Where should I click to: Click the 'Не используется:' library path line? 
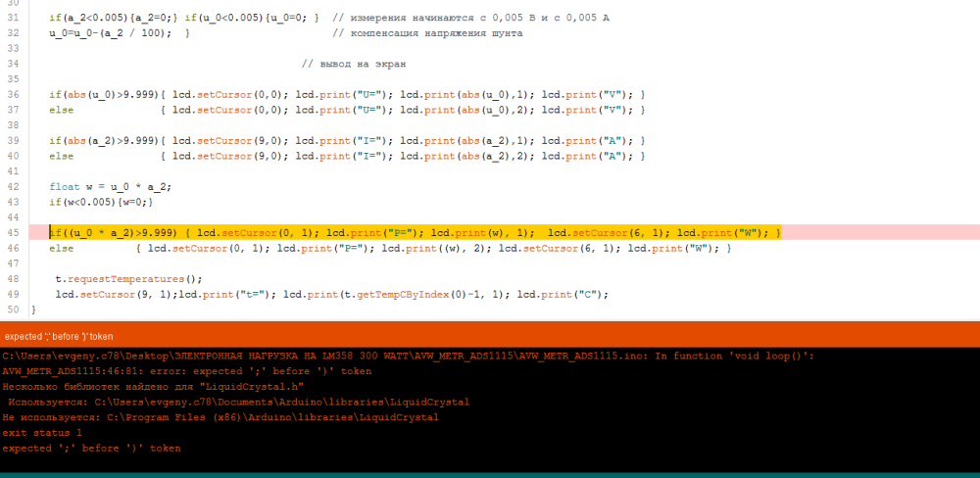pyautogui.click(x=220, y=417)
